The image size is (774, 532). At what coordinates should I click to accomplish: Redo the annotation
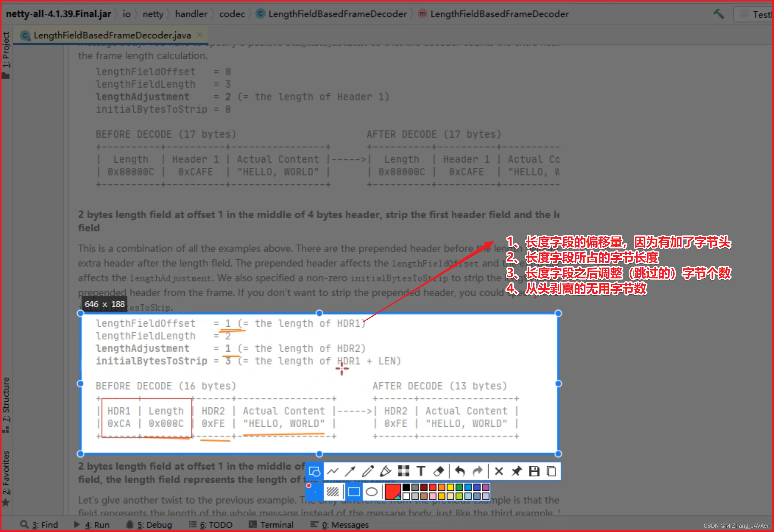[478, 471]
